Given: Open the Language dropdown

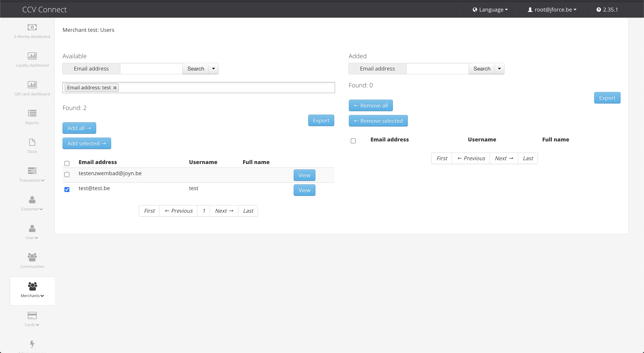Looking at the screenshot, I should click(490, 10).
